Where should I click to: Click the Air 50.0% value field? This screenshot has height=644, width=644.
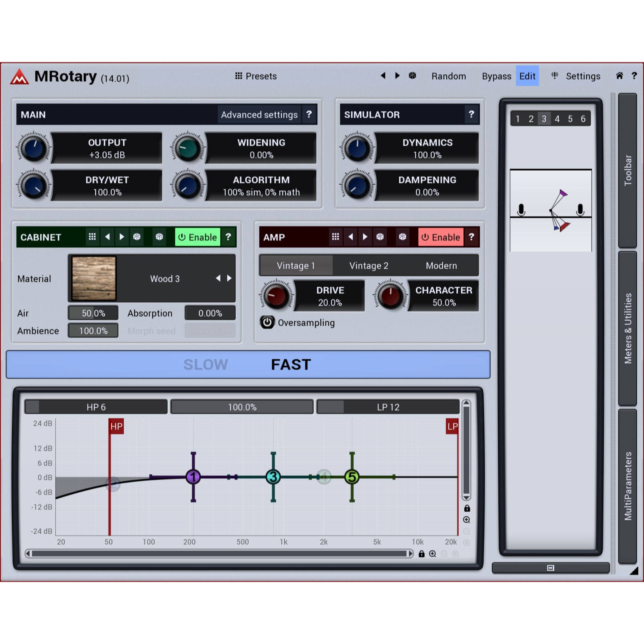pyautogui.click(x=93, y=313)
